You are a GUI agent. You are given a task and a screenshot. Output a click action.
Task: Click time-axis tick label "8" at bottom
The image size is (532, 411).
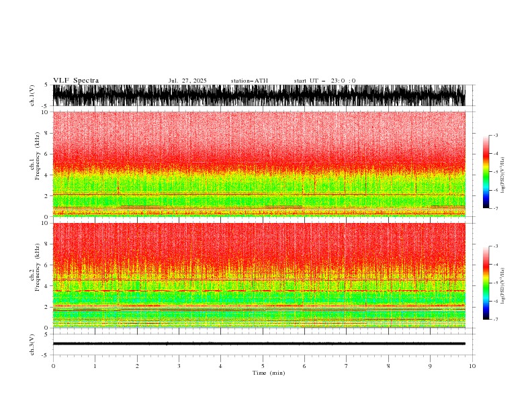click(388, 366)
